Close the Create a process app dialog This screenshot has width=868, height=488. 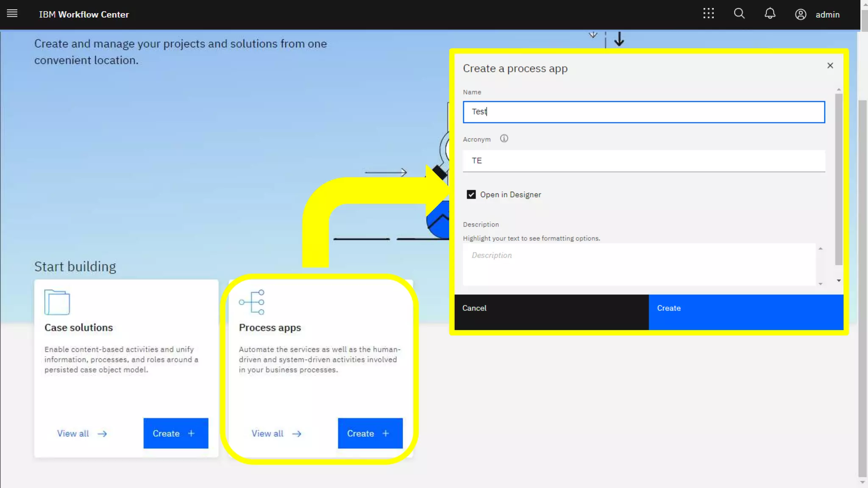[x=830, y=66]
